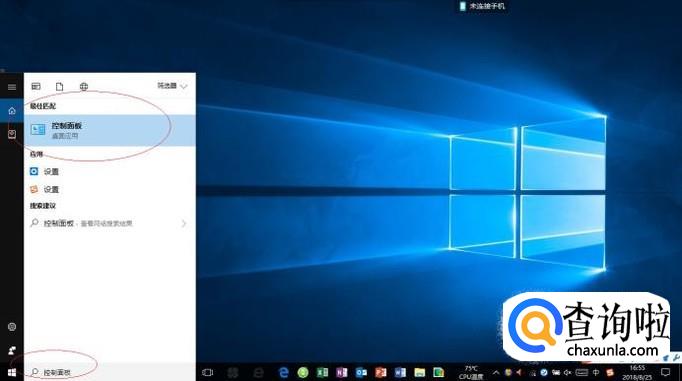Viewport: 682px width, 381px height.
Task: Select the Home icon in left sidebar
Action: pyautogui.click(x=12, y=111)
